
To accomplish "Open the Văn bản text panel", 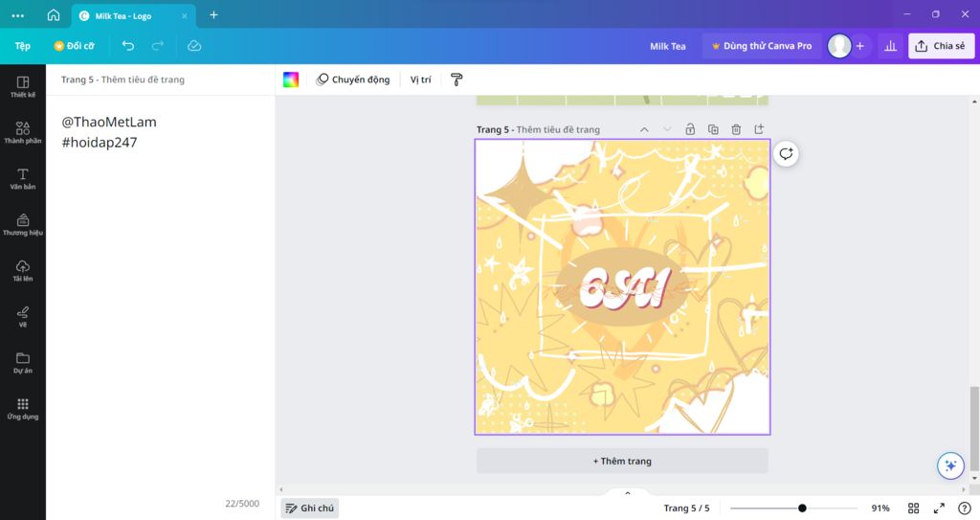I will coord(23,179).
